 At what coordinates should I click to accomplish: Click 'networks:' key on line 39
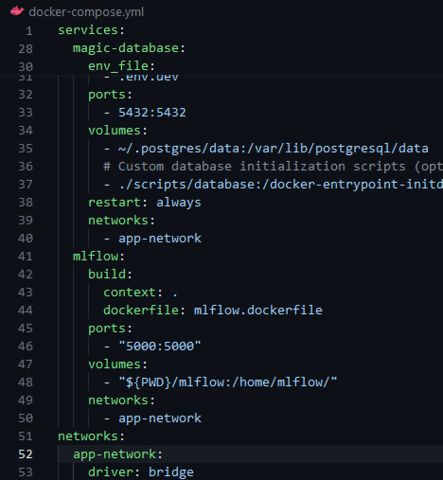pyautogui.click(x=122, y=220)
